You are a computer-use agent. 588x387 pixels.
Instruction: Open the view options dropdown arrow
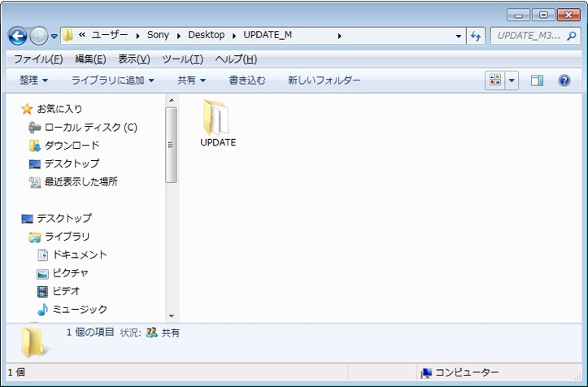512,80
